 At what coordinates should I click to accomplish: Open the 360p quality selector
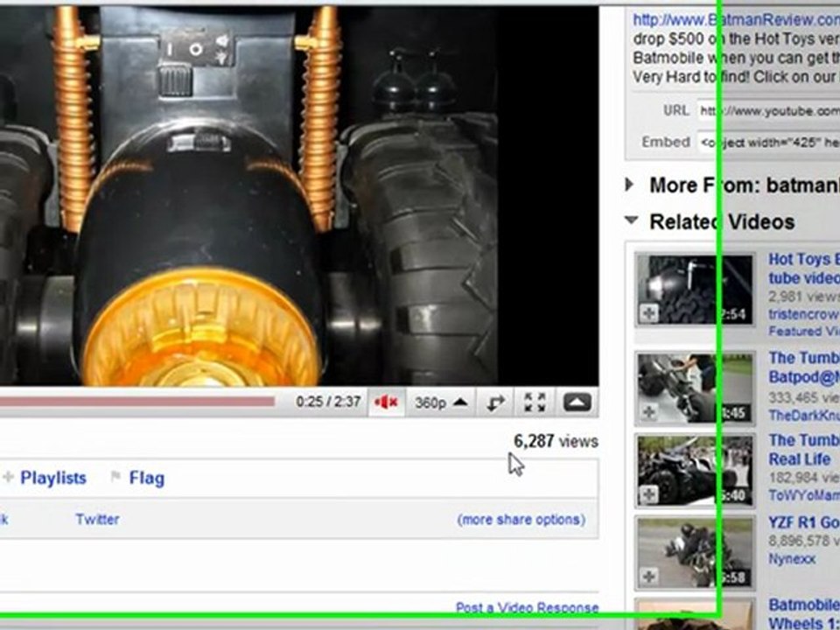pyautogui.click(x=441, y=402)
